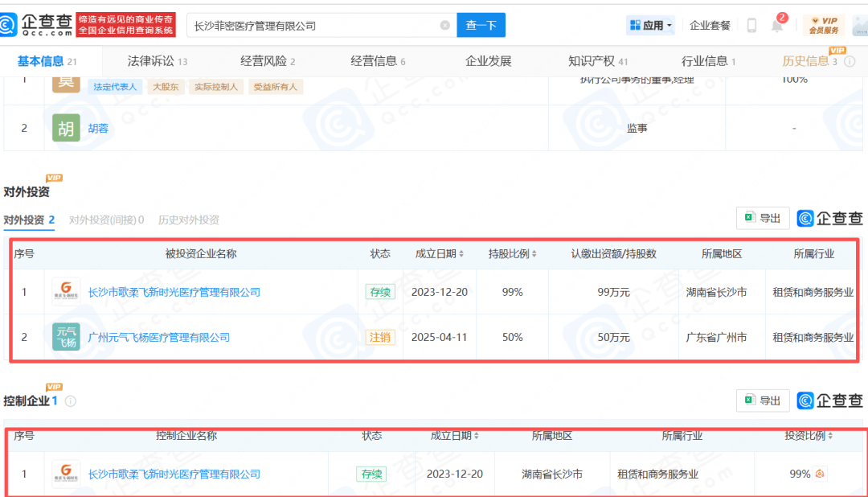
Task: Click 湖南省长沙市 cell in investments table
Action: 716,292
